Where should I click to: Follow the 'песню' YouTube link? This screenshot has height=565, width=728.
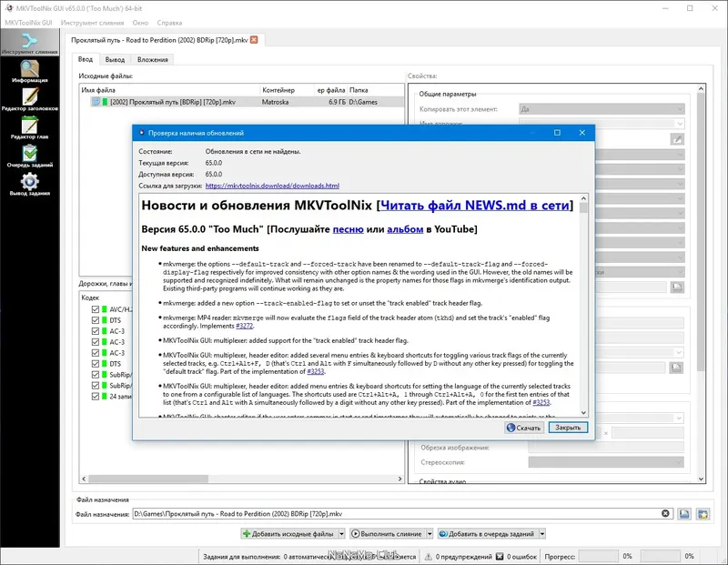pos(348,229)
